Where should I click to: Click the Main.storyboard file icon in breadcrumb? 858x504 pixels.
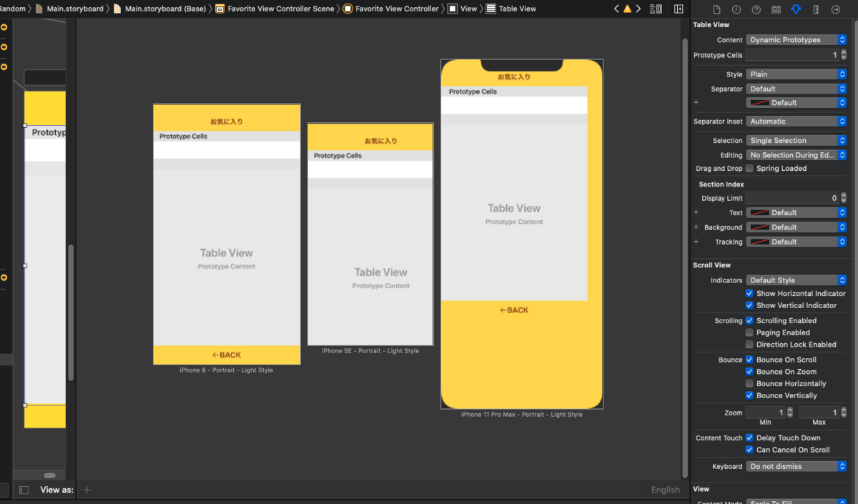pyautogui.click(x=40, y=9)
